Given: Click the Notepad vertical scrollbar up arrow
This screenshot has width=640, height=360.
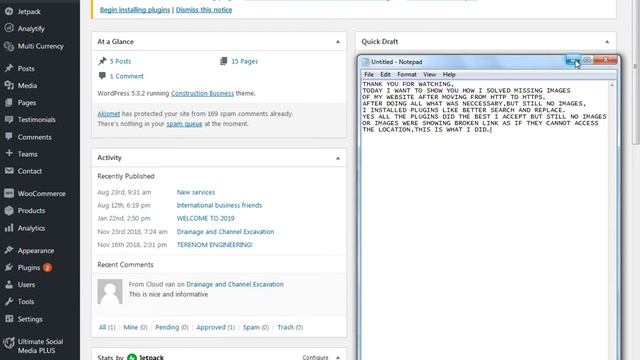Looking at the screenshot, I should (611, 85).
